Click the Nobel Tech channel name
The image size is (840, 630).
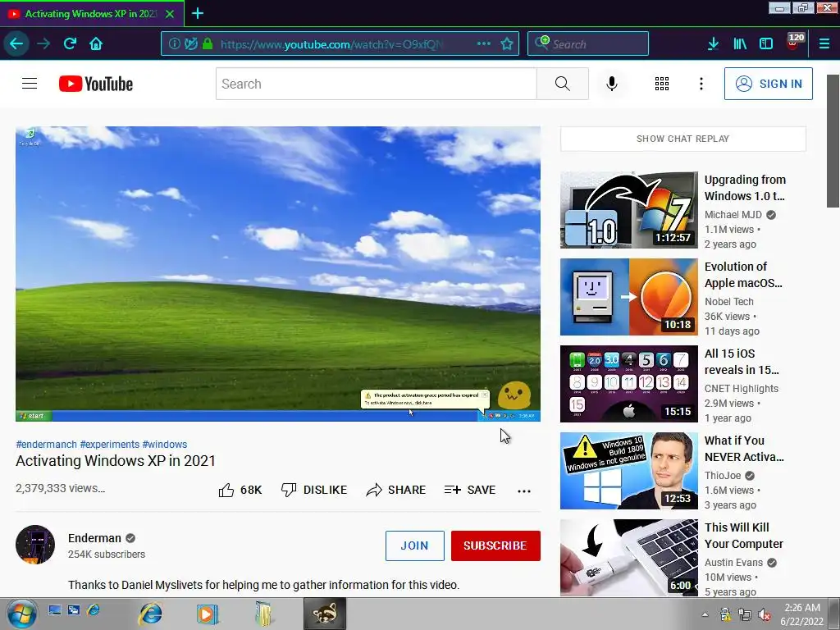tap(729, 301)
